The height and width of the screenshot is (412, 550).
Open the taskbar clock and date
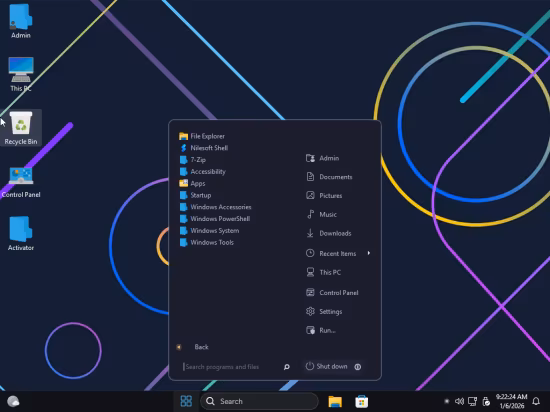point(511,401)
